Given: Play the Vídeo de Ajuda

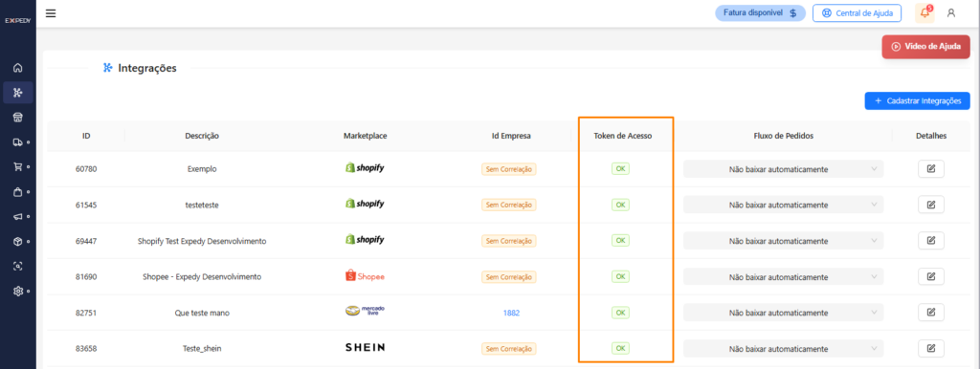Looking at the screenshot, I should coord(925,46).
